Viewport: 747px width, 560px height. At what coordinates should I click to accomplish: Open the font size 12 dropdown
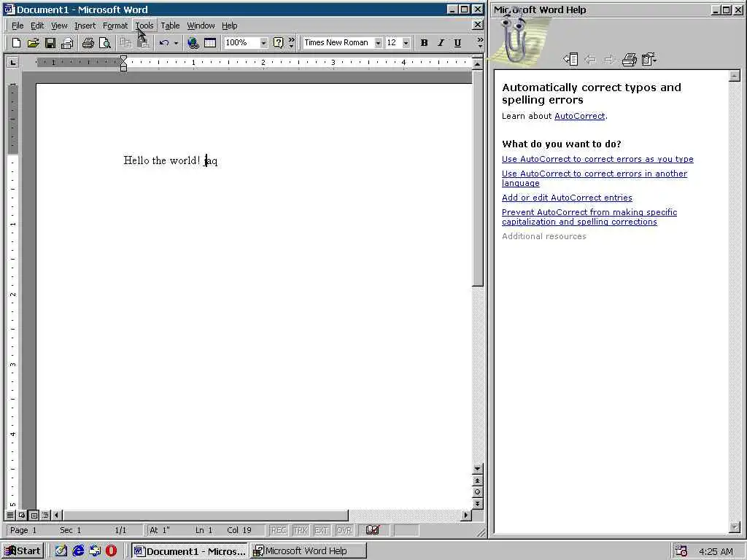click(x=406, y=43)
